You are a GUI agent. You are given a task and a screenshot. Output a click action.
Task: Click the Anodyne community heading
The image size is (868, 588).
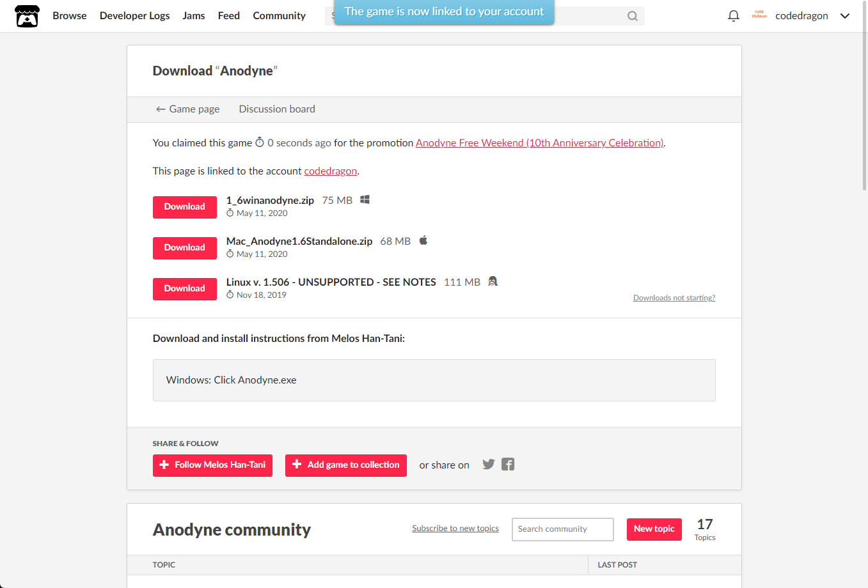(x=232, y=530)
